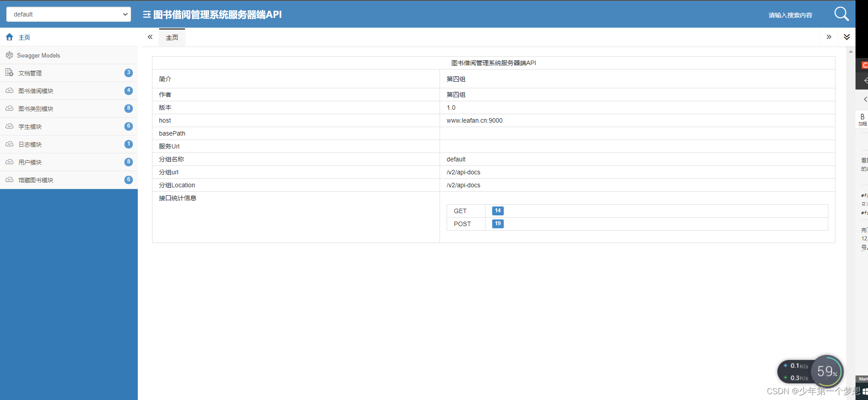
Task: Click the 馆藏图书模块 cloud icon
Action: click(9, 180)
